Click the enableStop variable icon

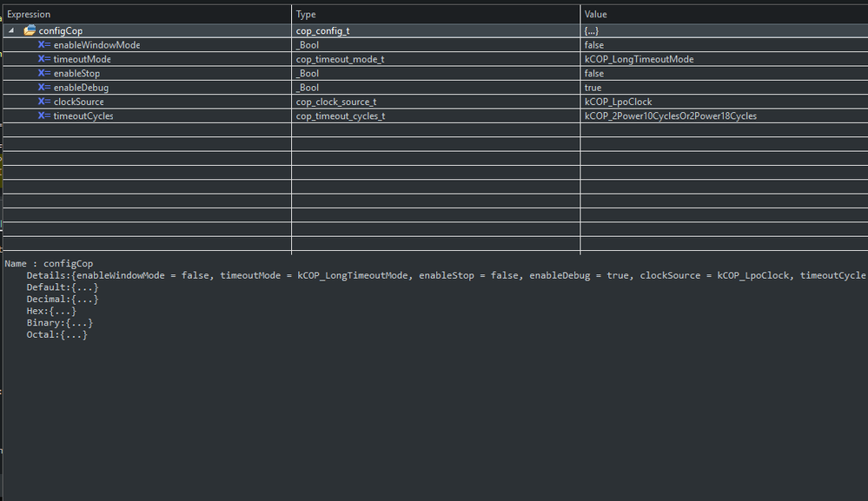click(x=43, y=73)
